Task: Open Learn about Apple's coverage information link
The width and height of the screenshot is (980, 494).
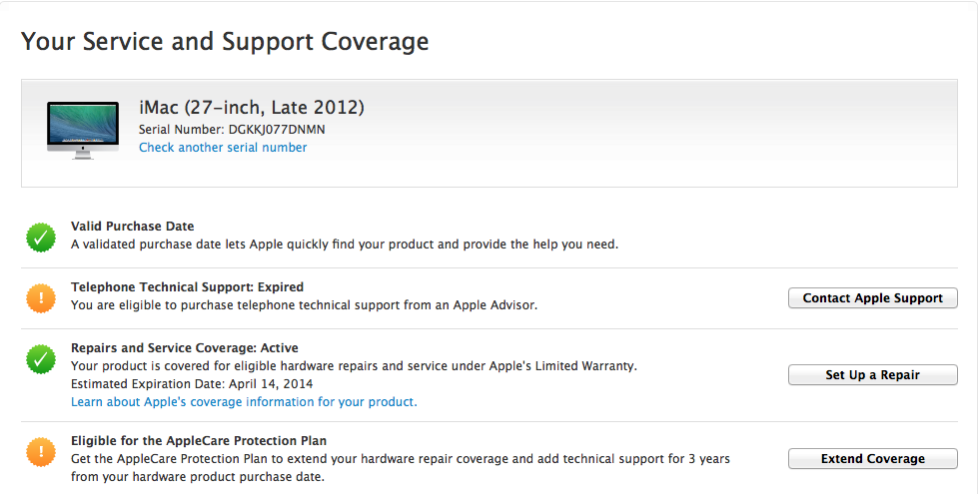Action: pos(244,402)
